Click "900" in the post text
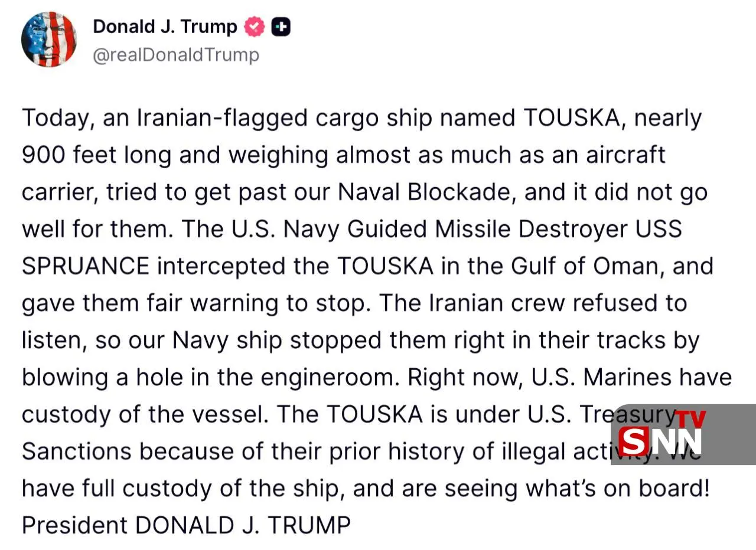756x550 pixels. (x=43, y=155)
